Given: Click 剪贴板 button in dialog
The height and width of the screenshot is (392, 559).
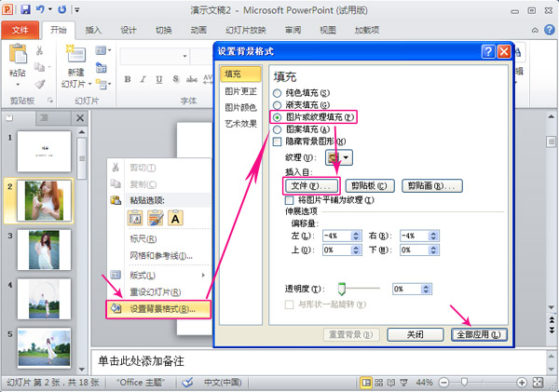Looking at the screenshot, I should click(370, 185).
